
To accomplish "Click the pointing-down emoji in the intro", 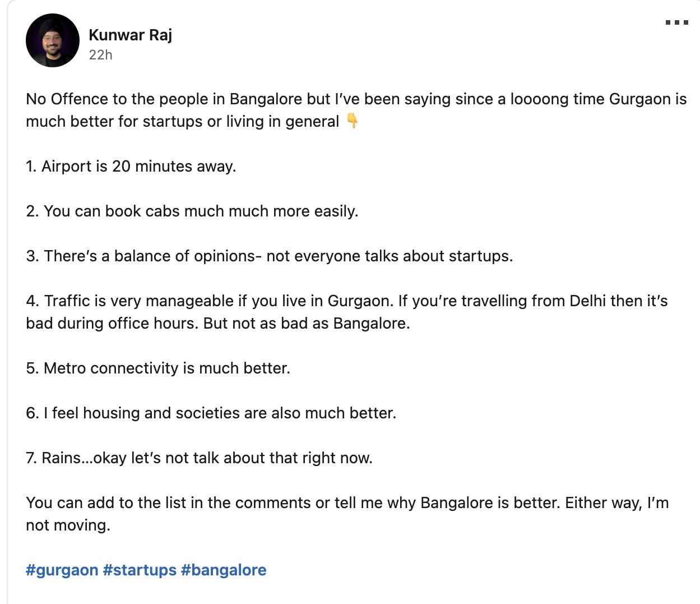I will [x=353, y=120].
